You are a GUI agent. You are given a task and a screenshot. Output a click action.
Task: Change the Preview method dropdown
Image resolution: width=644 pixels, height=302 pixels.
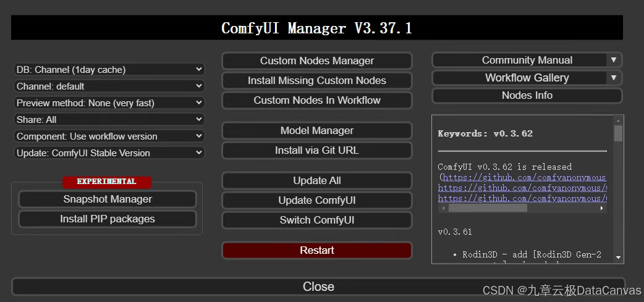click(x=109, y=103)
